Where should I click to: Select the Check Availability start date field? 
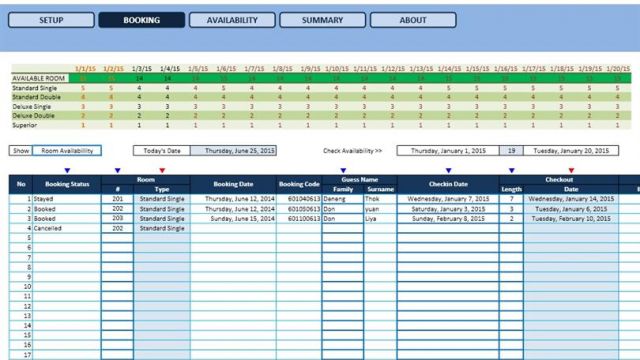point(448,151)
